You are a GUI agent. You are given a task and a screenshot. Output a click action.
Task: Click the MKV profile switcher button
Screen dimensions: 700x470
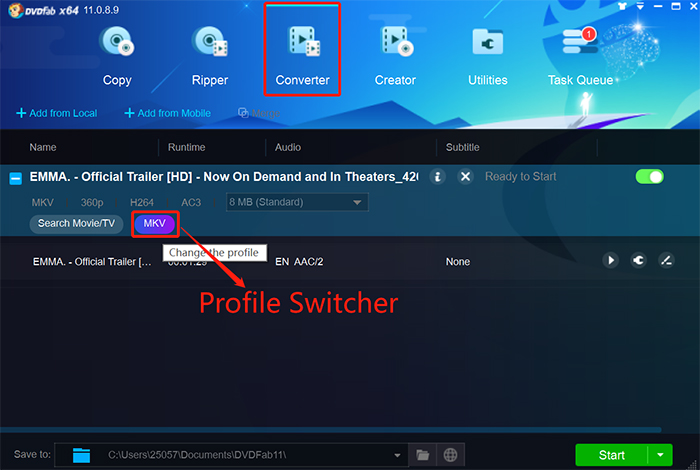[155, 223]
